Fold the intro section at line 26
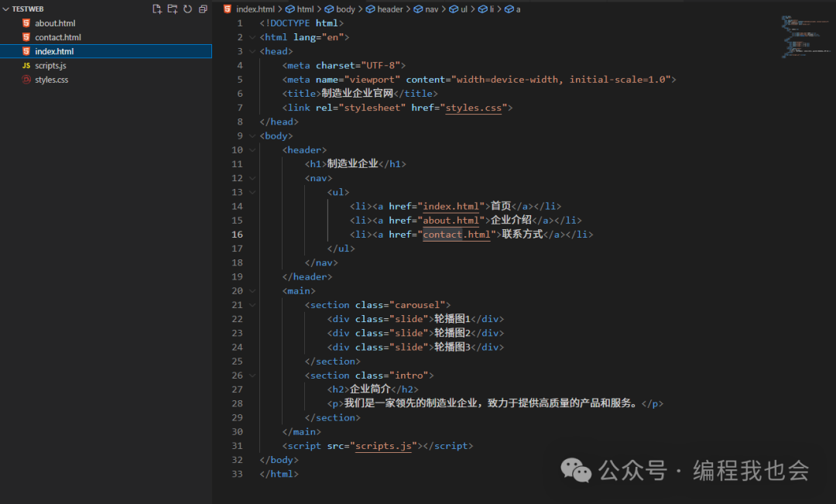Screen dimensions: 836x504 [x=252, y=375]
